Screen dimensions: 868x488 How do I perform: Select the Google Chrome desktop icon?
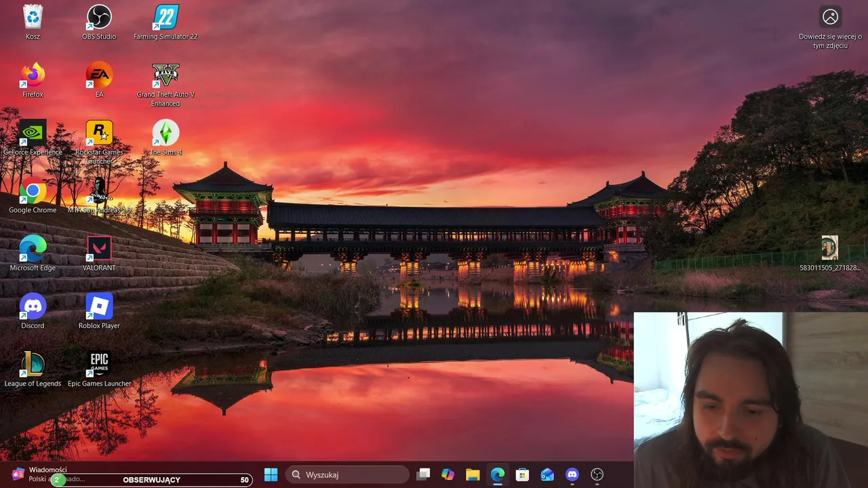[33, 196]
